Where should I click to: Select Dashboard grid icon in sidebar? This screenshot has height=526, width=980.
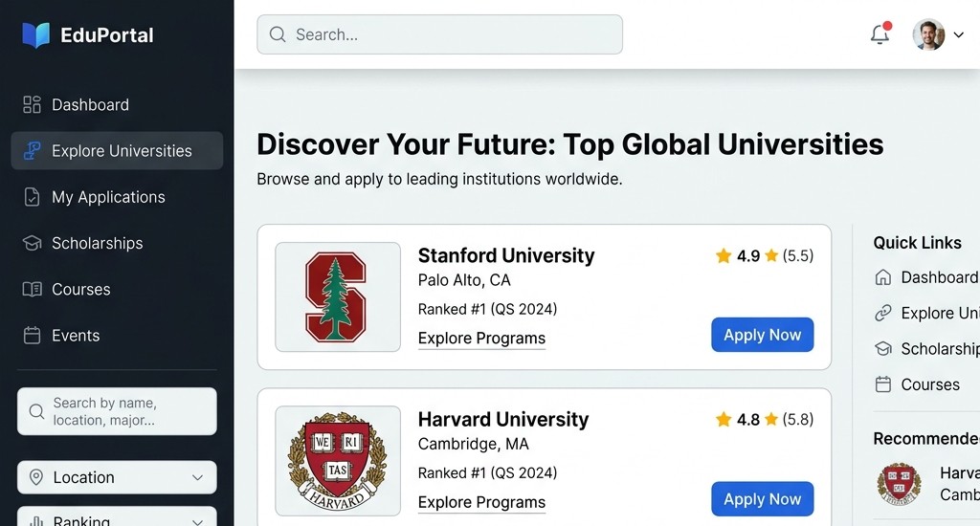(x=32, y=104)
